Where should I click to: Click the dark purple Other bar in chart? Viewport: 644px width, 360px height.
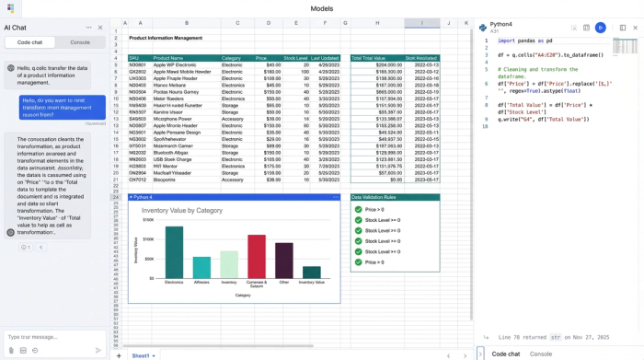283,261
